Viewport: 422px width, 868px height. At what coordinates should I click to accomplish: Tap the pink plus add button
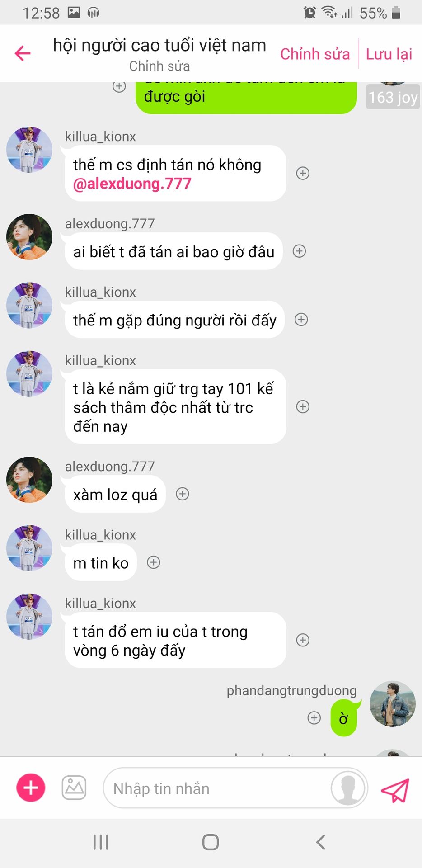31,788
